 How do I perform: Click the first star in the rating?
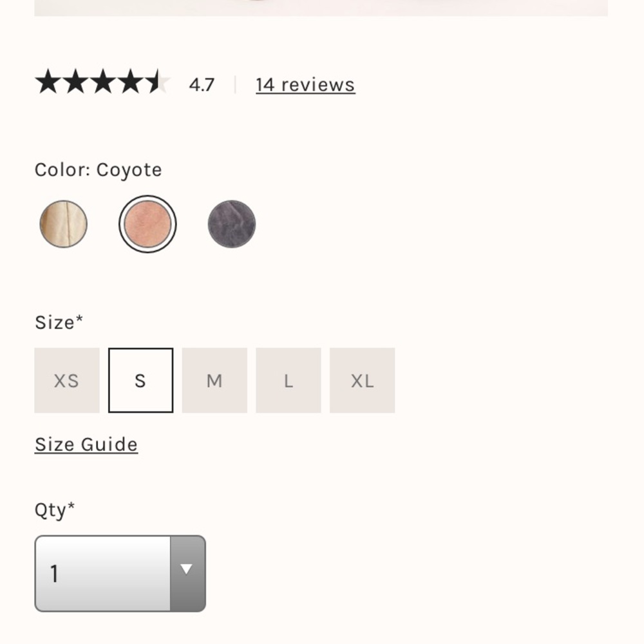[x=50, y=82]
